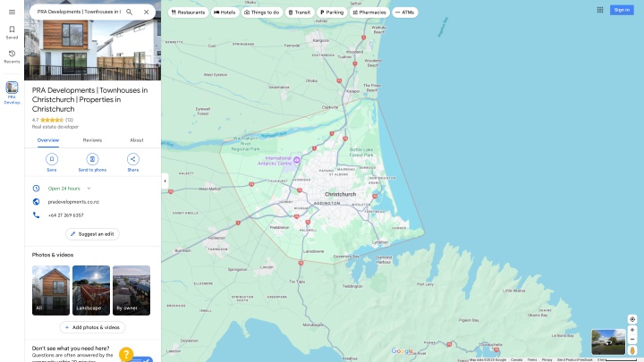Click the Lyttelton label on map
The width and height of the screenshot is (644, 362).
click(380, 242)
